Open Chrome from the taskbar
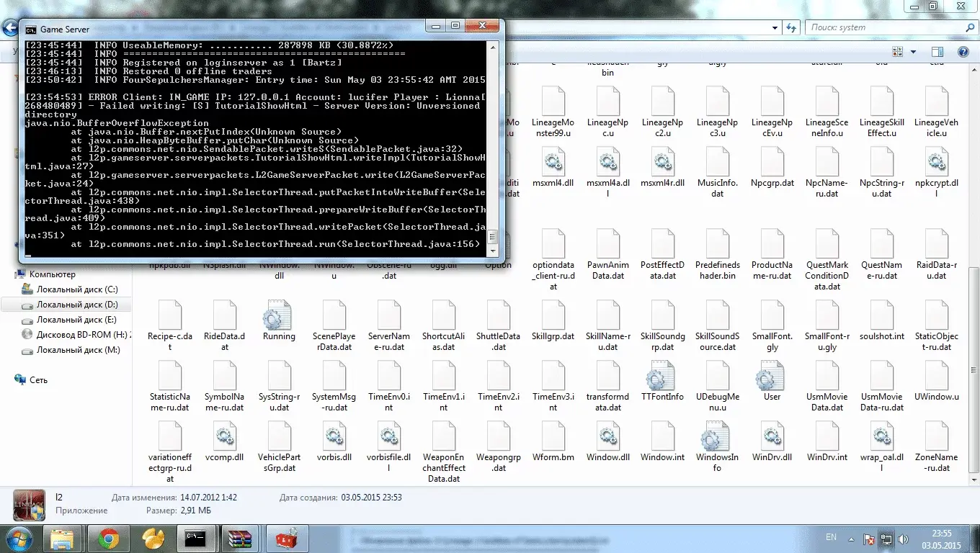 point(109,538)
